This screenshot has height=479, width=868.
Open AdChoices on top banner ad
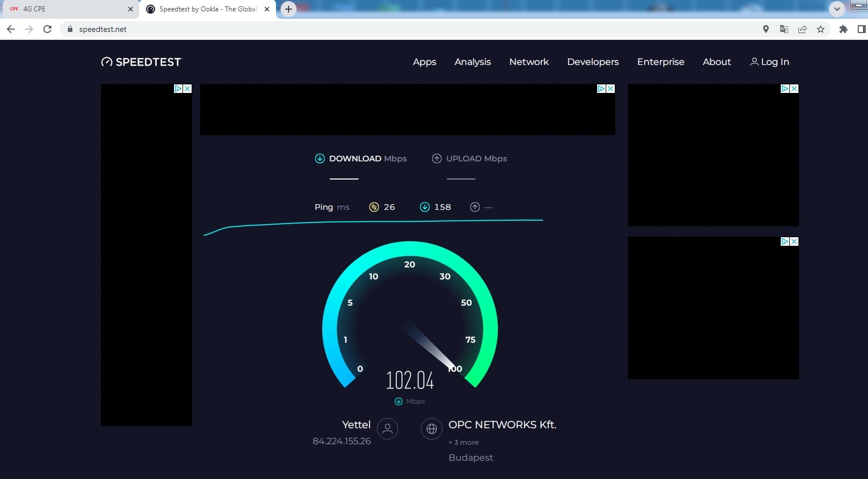tap(602, 89)
